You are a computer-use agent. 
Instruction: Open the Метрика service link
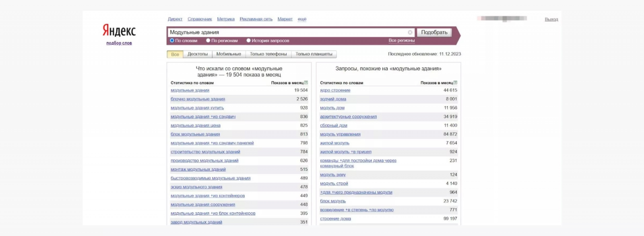225,19
